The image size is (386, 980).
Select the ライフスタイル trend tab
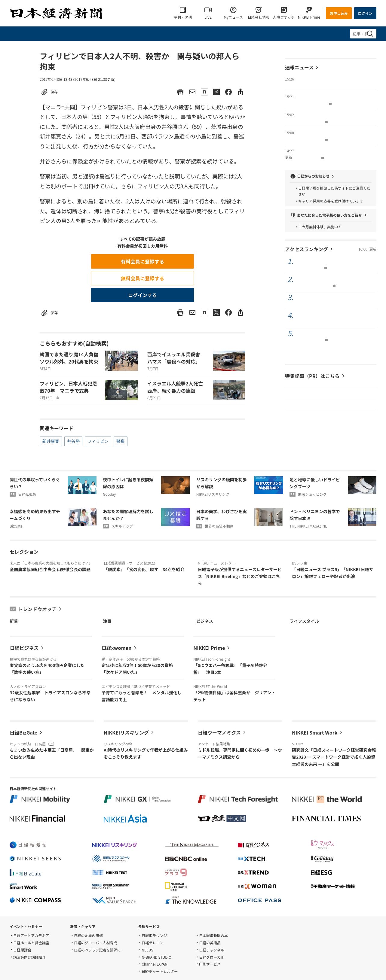coord(304,621)
